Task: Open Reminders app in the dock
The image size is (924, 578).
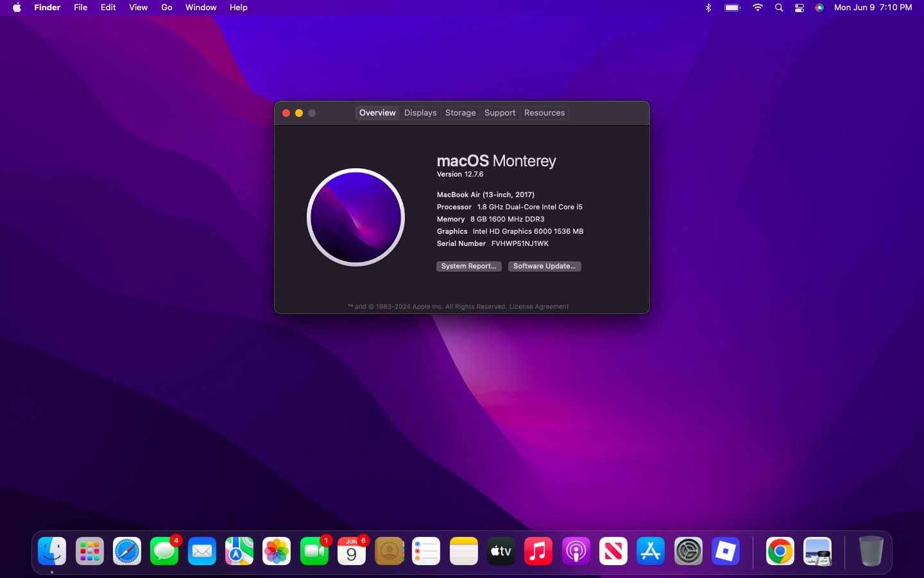Action: coord(426,551)
